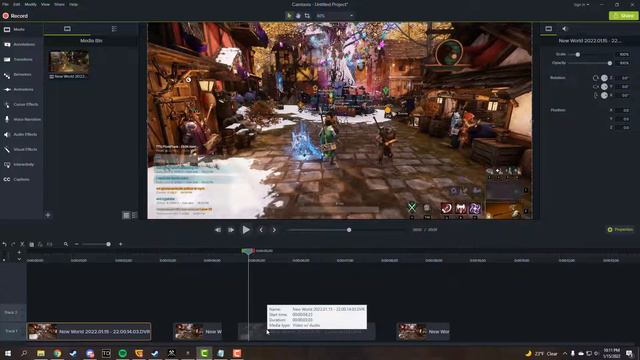This screenshot has height=360, width=640.
Task: Click the timeline Paste icon
Action: pos(40,244)
